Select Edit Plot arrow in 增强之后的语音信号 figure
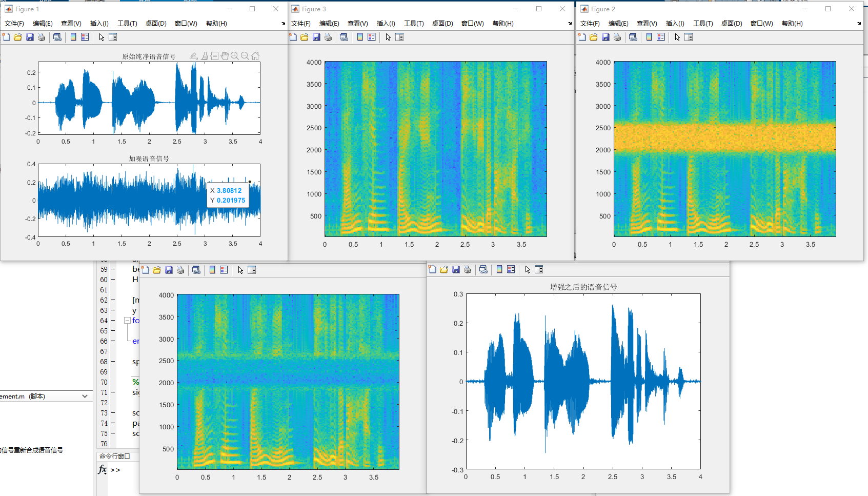The height and width of the screenshot is (496, 868). pyautogui.click(x=528, y=269)
